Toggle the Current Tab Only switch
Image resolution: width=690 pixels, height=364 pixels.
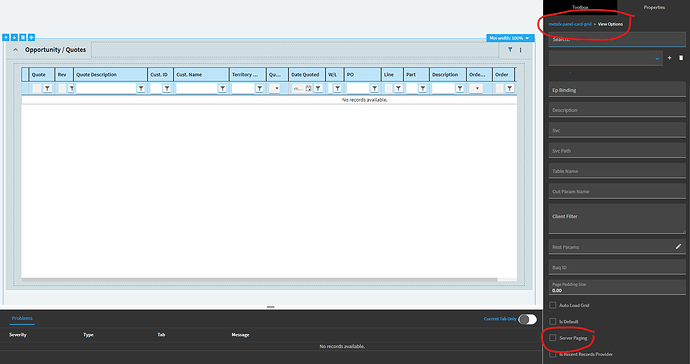pyautogui.click(x=527, y=319)
